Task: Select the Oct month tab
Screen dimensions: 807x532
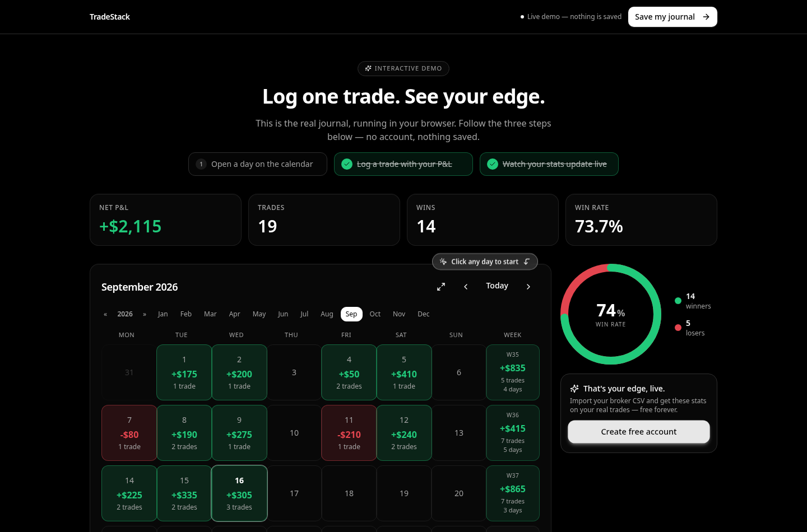Action: point(375,314)
